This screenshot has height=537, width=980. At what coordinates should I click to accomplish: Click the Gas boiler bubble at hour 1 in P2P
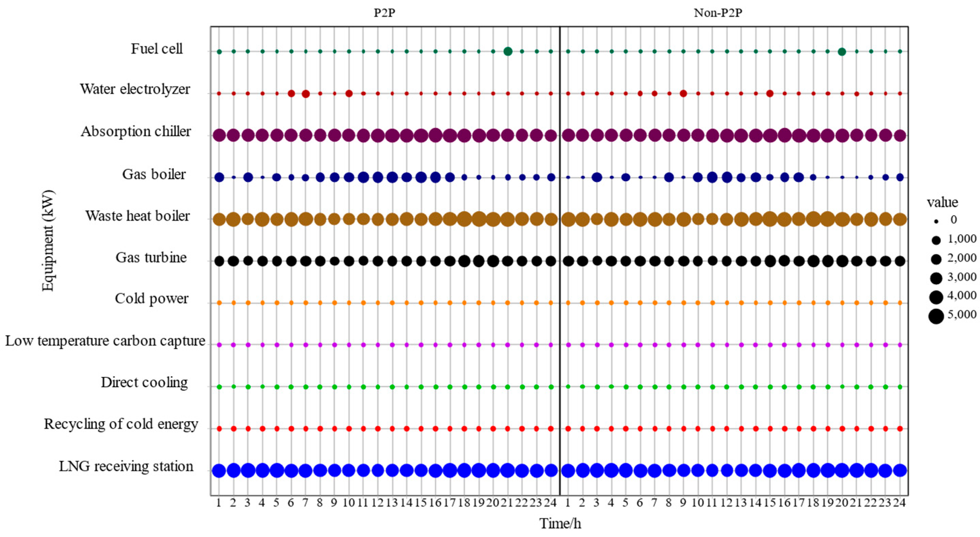(x=219, y=177)
